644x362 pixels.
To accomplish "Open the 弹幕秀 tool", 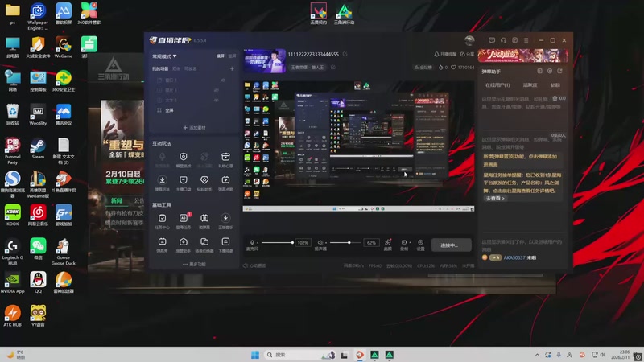I will (x=163, y=245).
